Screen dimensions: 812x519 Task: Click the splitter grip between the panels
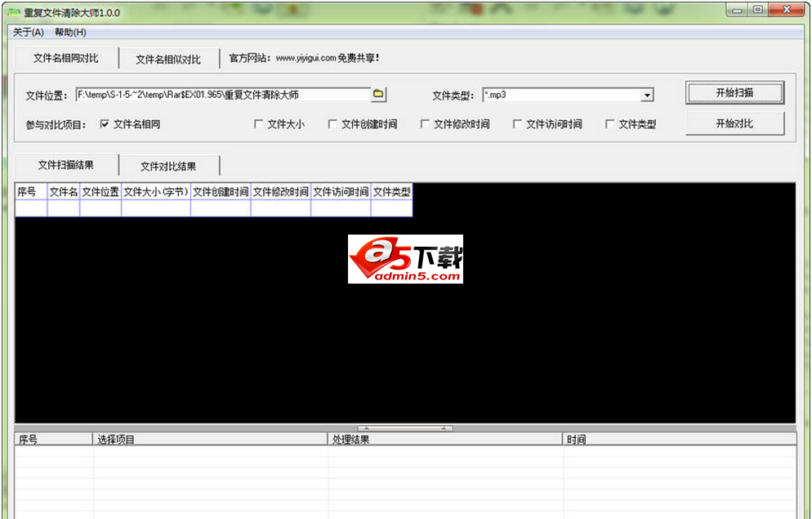pyautogui.click(x=405, y=428)
